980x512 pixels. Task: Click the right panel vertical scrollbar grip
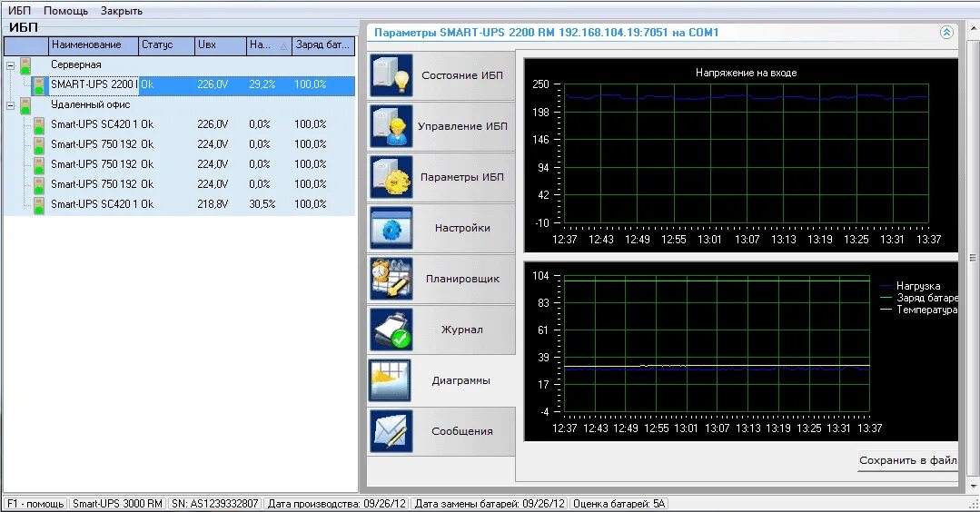973,257
